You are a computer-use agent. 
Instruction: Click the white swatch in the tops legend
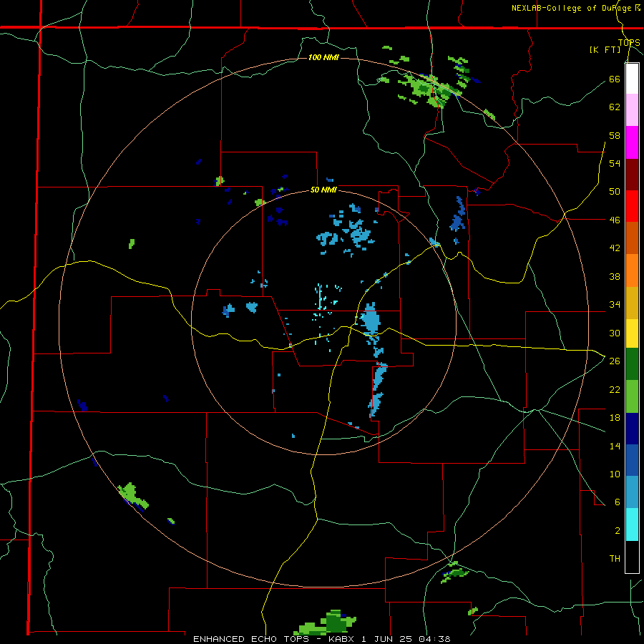click(x=632, y=79)
